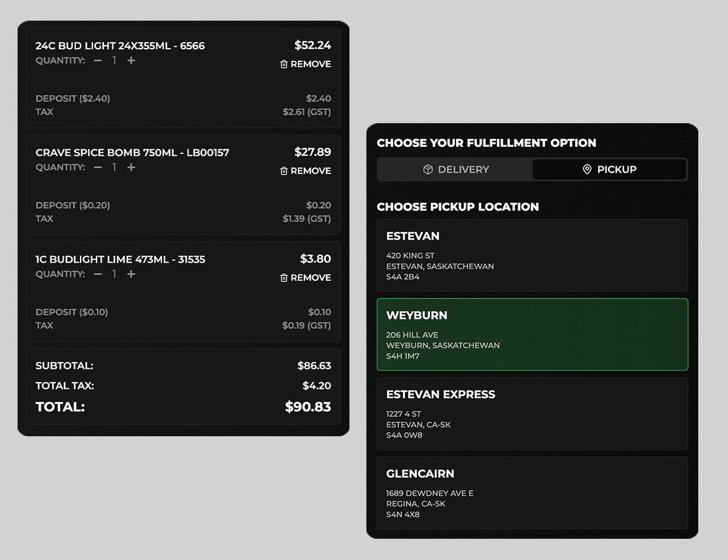The width and height of the screenshot is (728, 560).
Task: Click the Crave Spice Bomb quantity value
Action: point(114,167)
